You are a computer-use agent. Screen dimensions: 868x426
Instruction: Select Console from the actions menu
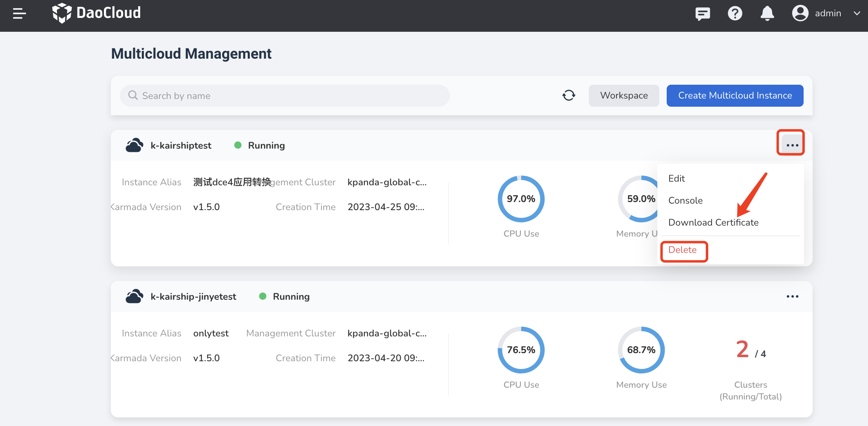point(685,200)
